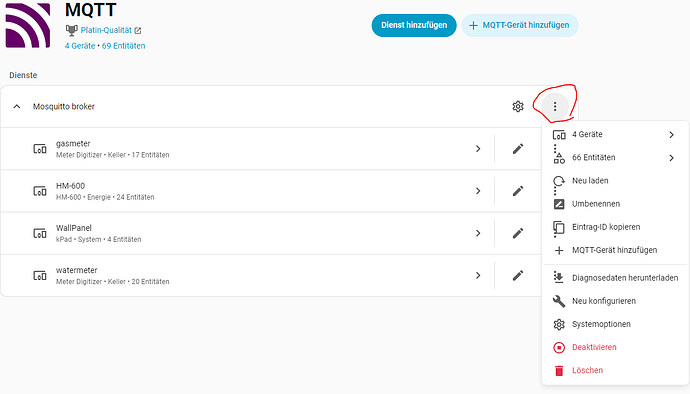
Task: Open HM-600 details via its chevron
Action: coord(478,191)
